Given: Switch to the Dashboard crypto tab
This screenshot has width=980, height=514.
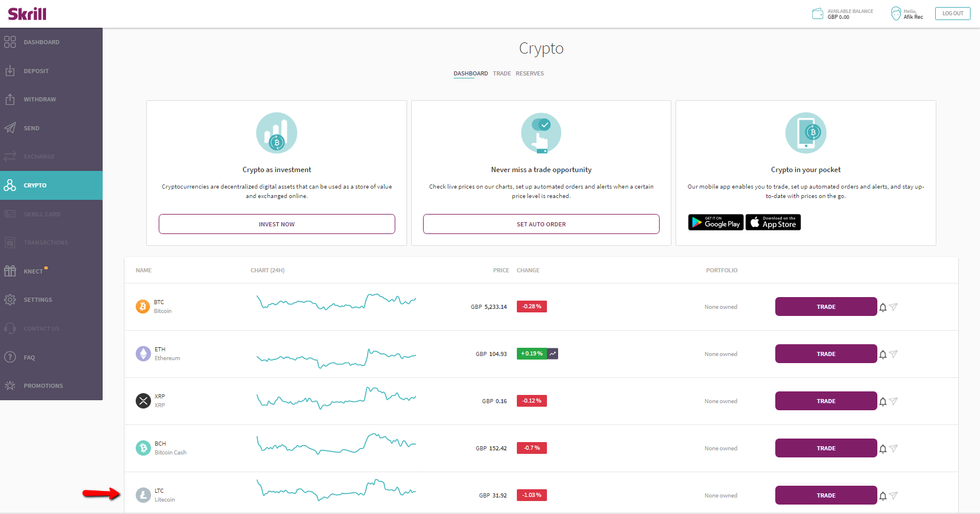Looking at the screenshot, I should 471,74.
